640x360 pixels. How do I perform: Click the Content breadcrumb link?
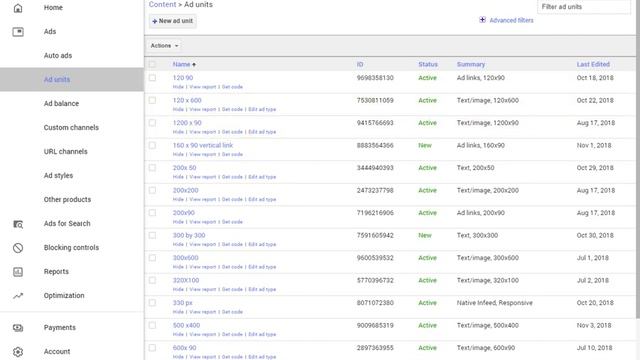[x=162, y=4]
